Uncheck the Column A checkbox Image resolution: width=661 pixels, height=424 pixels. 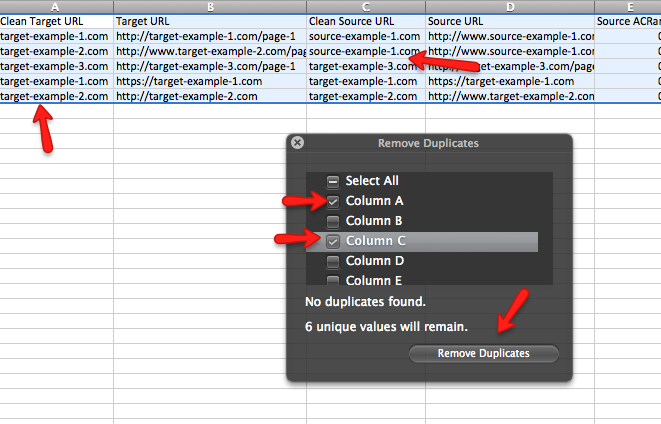(x=333, y=201)
